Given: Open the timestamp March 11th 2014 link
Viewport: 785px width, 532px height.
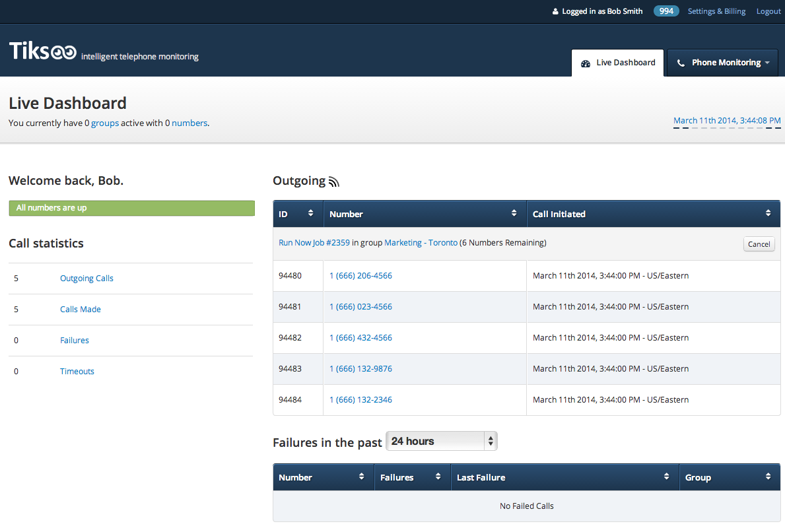Looking at the screenshot, I should point(726,120).
